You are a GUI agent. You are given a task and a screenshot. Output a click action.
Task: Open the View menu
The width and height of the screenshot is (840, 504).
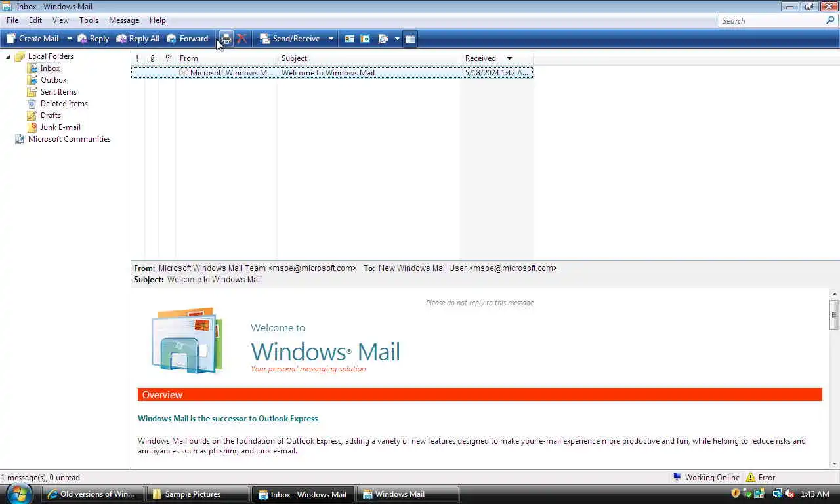coord(60,20)
